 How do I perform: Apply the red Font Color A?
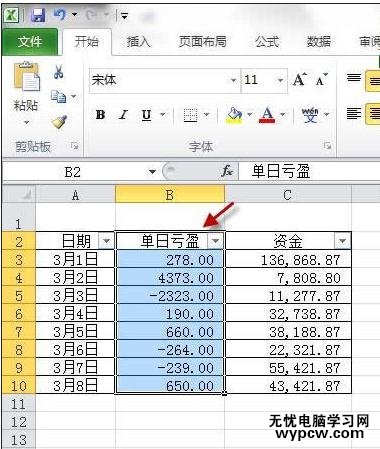tap(267, 115)
